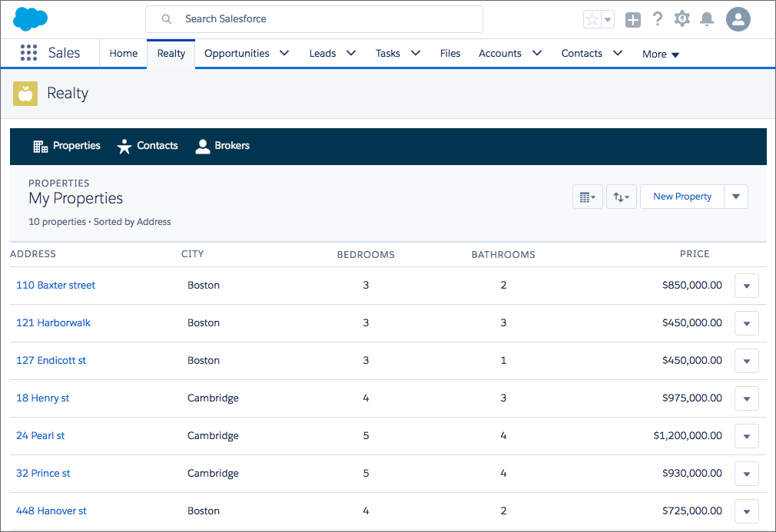Viewport: 776px width, 532px height.
Task: Open the App Launcher grid icon
Action: pos(28,53)
